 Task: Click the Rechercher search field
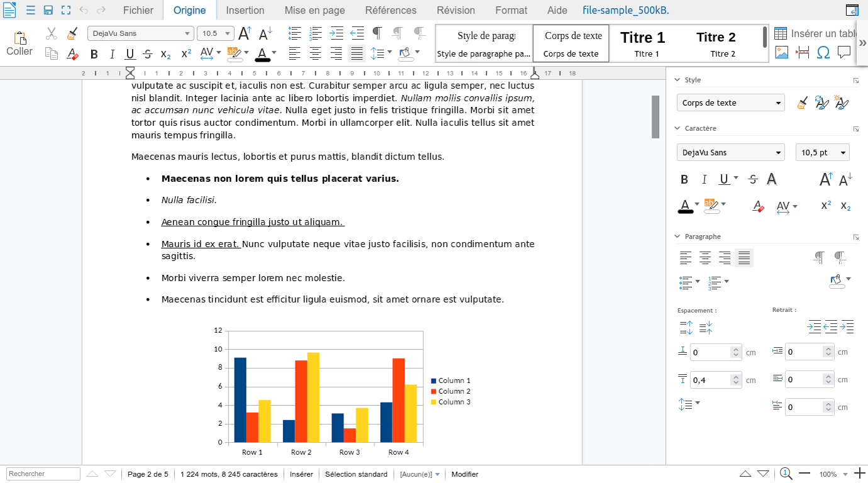tap(43, 474)
